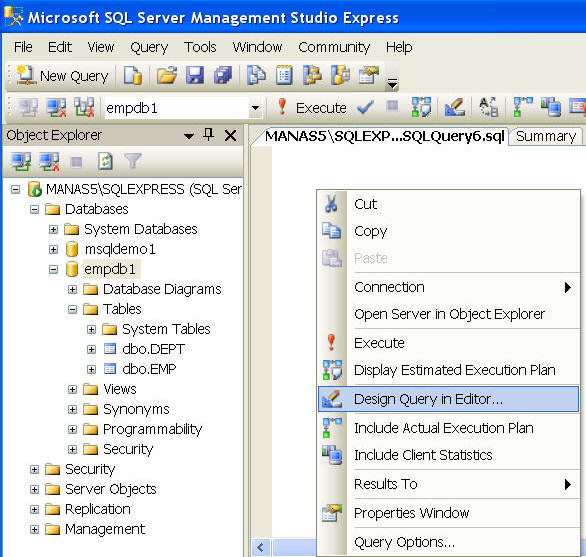Close the Object Explorer panel
The width and height of the screenshot is (586, 557).
pos(231,136)
